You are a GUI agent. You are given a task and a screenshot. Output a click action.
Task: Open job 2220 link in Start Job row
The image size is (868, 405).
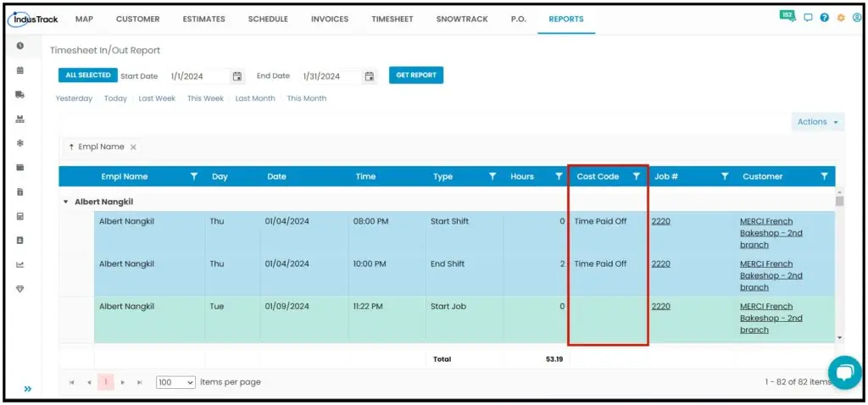[660, 307]
